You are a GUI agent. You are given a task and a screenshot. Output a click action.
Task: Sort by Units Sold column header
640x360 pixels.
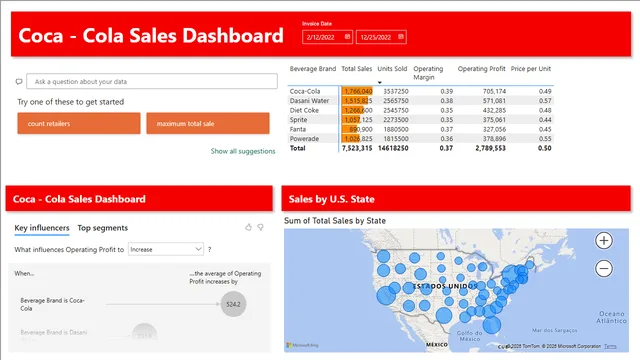coord(392,69)
